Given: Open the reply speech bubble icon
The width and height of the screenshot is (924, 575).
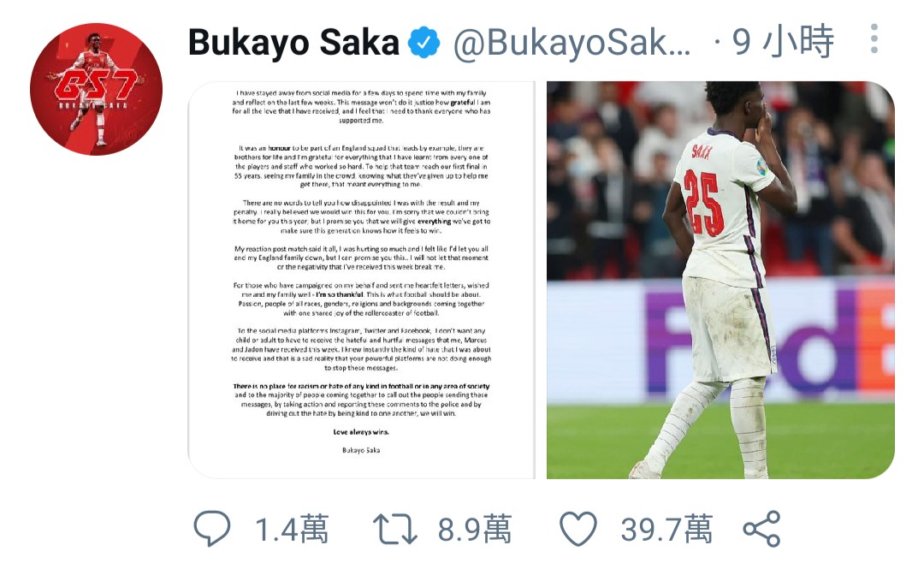Looking at the screenshot, I should [x=212, y=529].
